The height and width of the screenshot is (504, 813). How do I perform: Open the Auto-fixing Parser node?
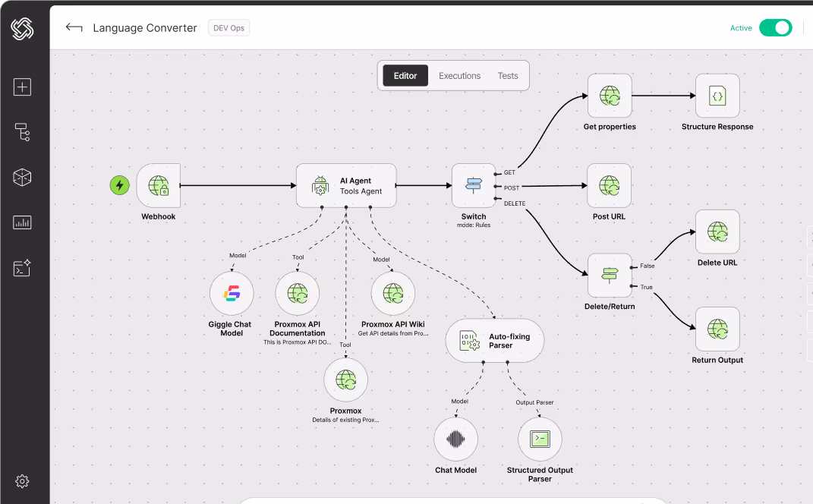coord(494,340)
